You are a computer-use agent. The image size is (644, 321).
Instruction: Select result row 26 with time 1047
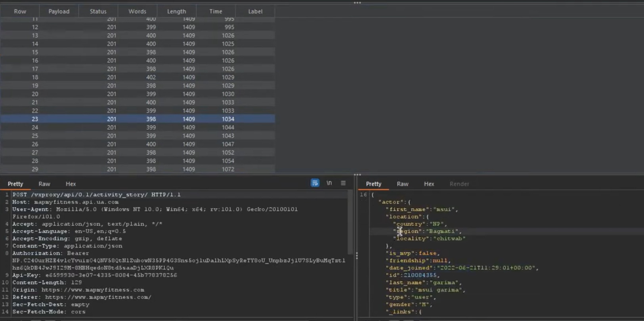pos(137,144)
